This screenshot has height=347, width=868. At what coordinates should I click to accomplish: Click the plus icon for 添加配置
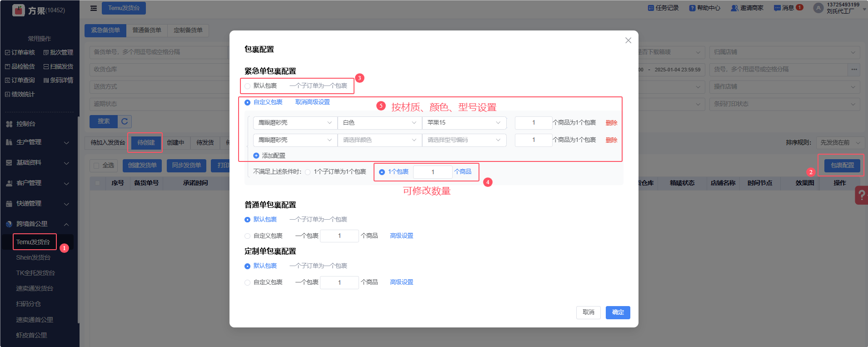point(256,156)
